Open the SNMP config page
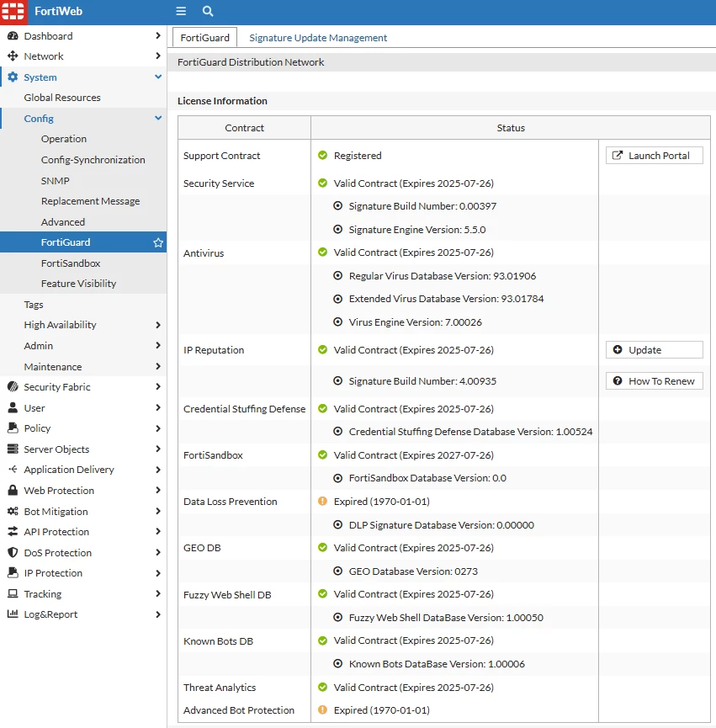 (55, 181)
